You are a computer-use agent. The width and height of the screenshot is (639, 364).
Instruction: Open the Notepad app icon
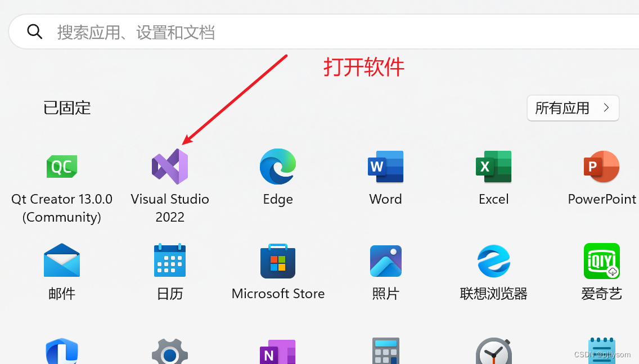point(601,351)
